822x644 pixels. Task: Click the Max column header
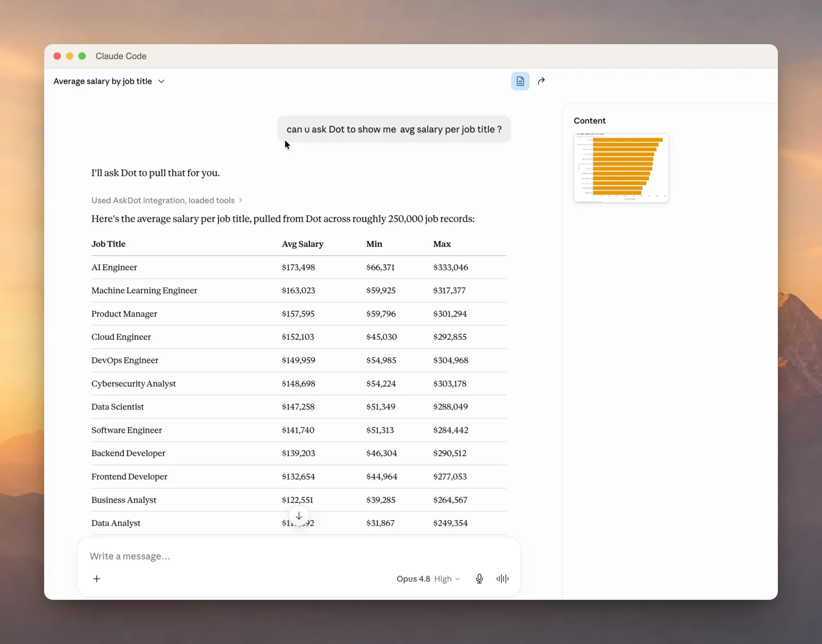442,244
